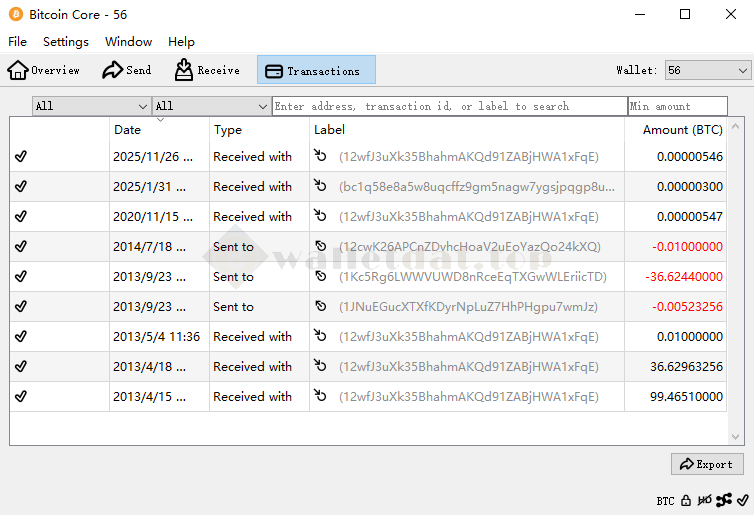Open the Overview tab
Image resolution: width=754 pixels, height=515 pixels.
tap(44, 70)
